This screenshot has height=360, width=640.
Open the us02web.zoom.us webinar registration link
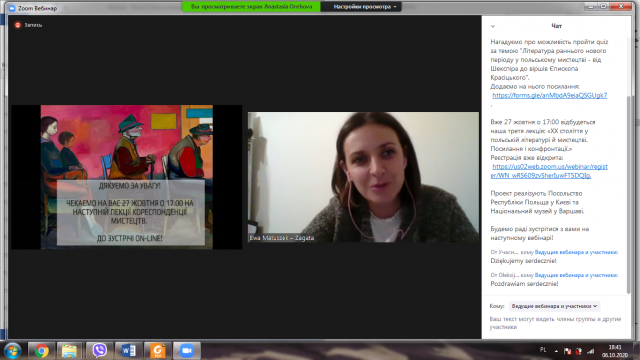tap(549, 171)
